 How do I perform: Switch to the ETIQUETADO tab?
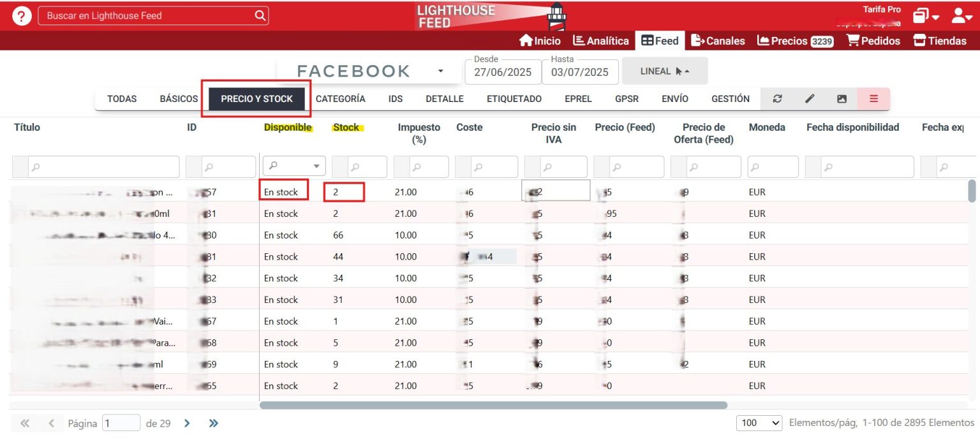(x=514, y=99)
